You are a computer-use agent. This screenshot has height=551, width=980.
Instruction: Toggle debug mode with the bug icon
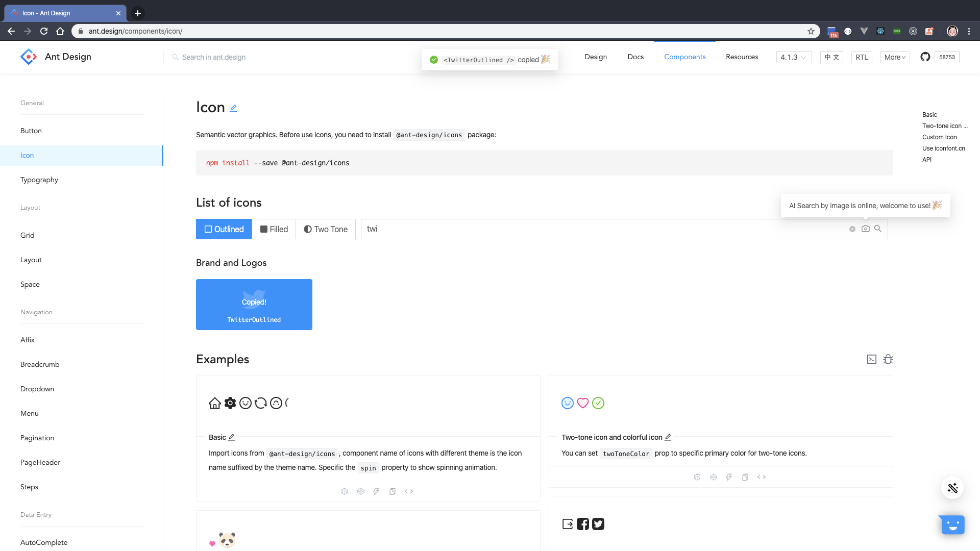coord(888,359)
